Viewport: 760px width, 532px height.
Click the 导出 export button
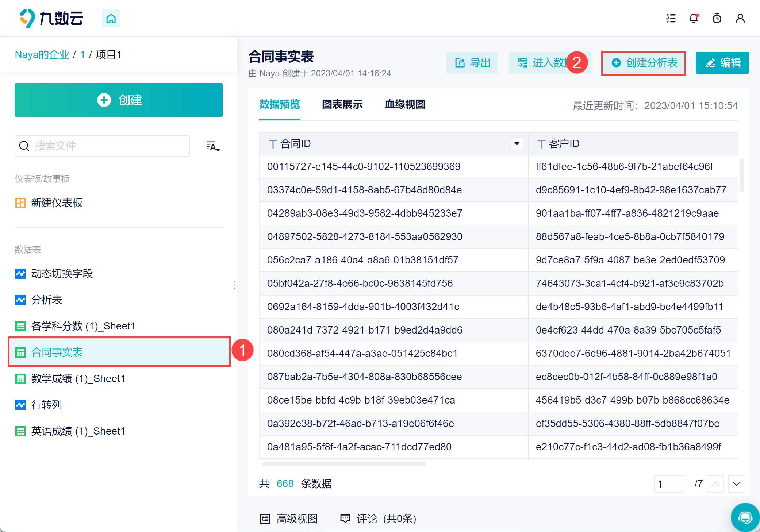(472, 63)
